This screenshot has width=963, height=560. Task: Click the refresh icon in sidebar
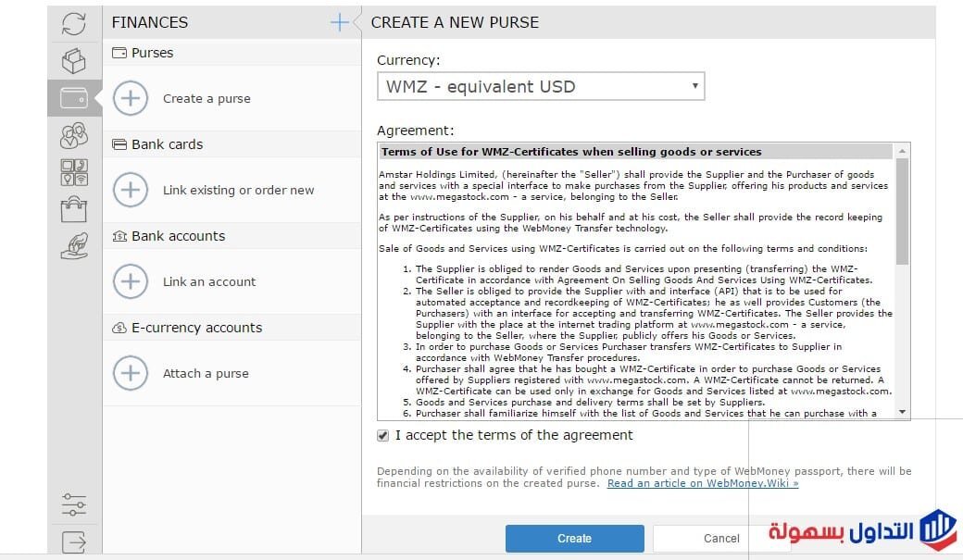pos(74,23)
